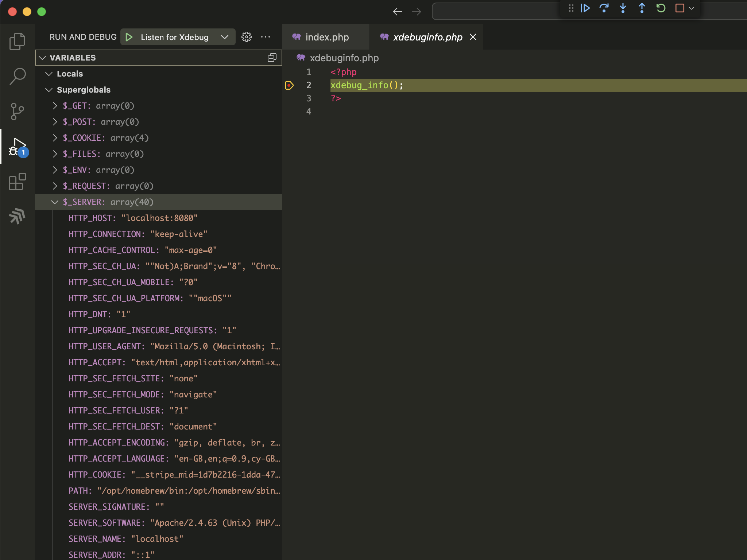The width and height of the screenshot is (747, 560).
Task: Restart the debug session
Action: point(661,8)
